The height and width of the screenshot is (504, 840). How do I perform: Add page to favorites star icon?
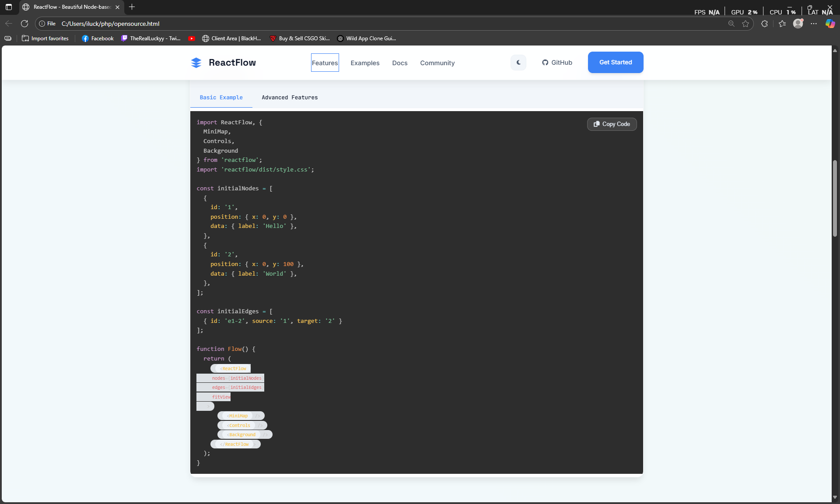pos(745,24)
